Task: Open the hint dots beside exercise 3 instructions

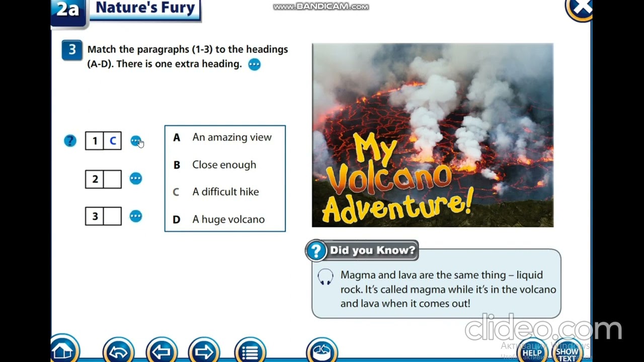Action: click(254, 64)
